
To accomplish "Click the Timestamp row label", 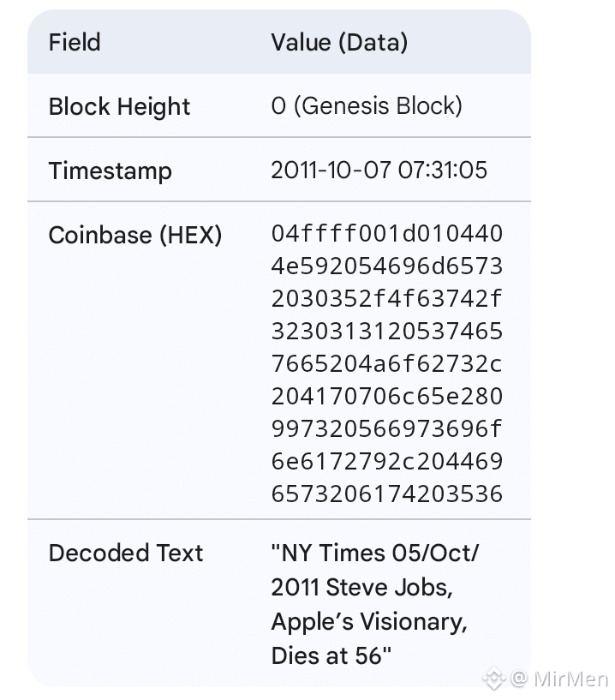I will tap(110, 170).
